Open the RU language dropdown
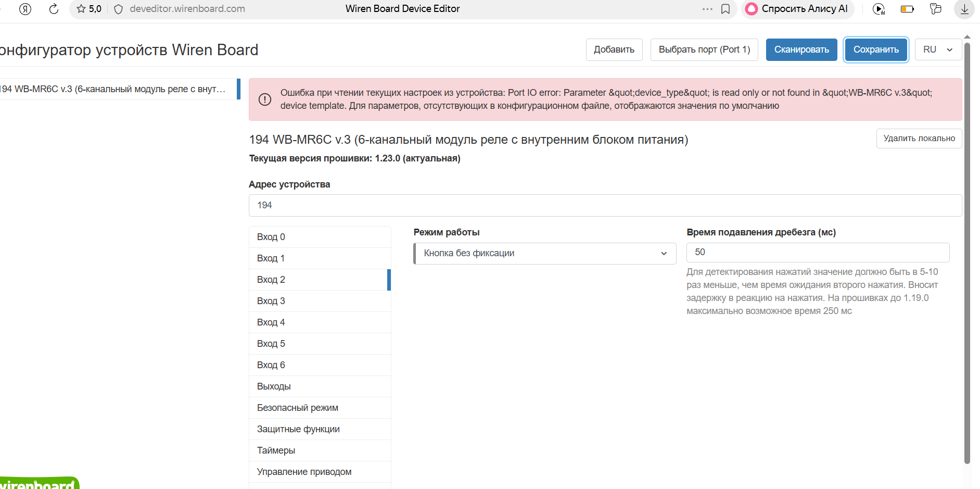The height and width of the screenshot is (489, 980). click(x=938, y=49)
